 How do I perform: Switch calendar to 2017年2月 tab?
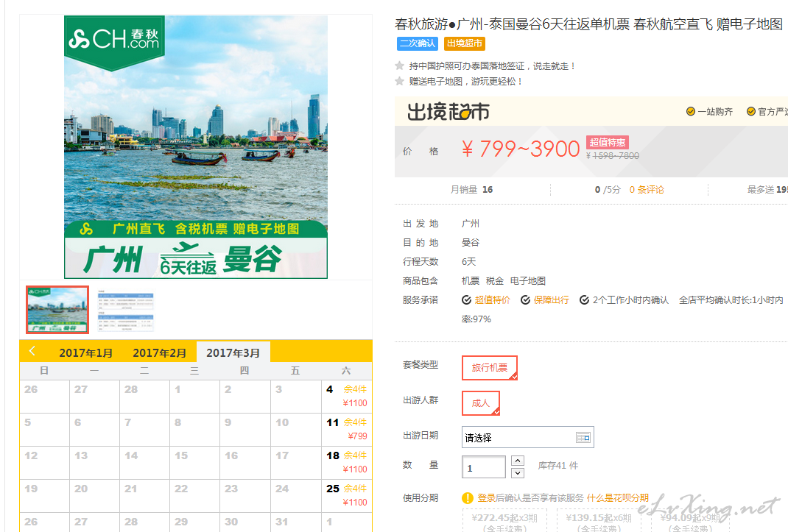(x=159, y=352)
